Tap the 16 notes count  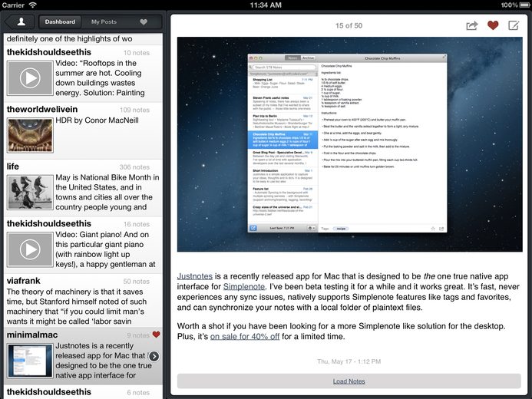click(x=137, y=224)
